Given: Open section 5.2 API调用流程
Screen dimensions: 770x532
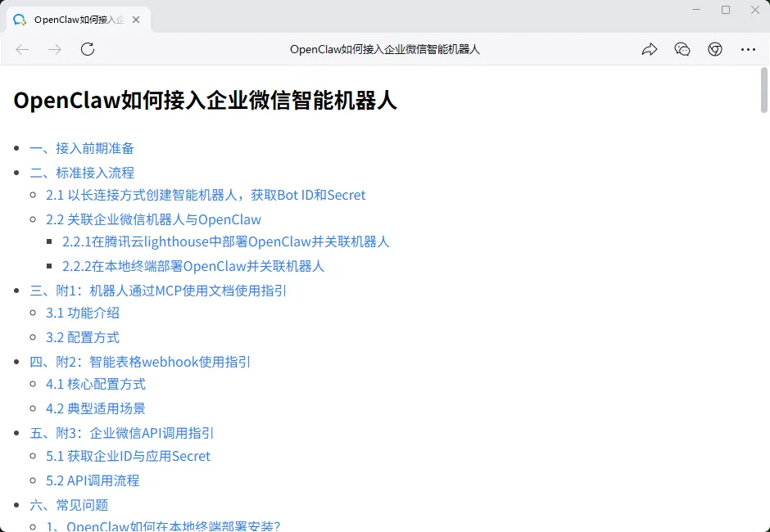Looking at the screenshot, I should (x=93, y=480).
